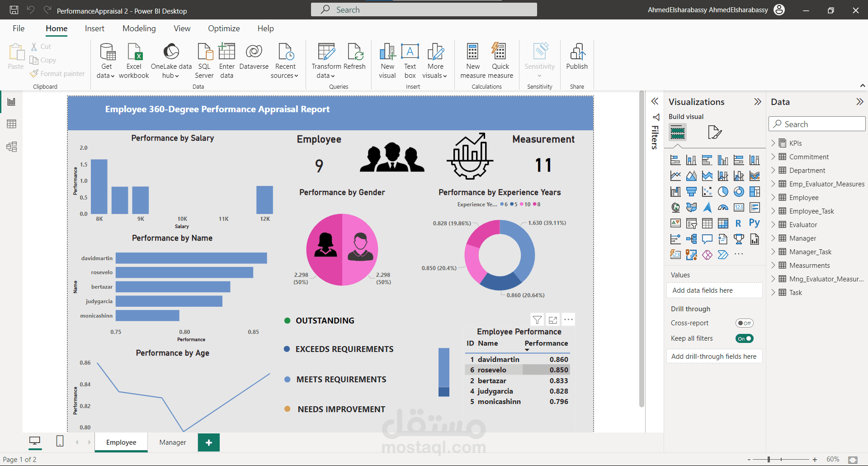Choose the scatter chart visual
This screenshot has width=868, height=466.
click(x=707, y=192)
